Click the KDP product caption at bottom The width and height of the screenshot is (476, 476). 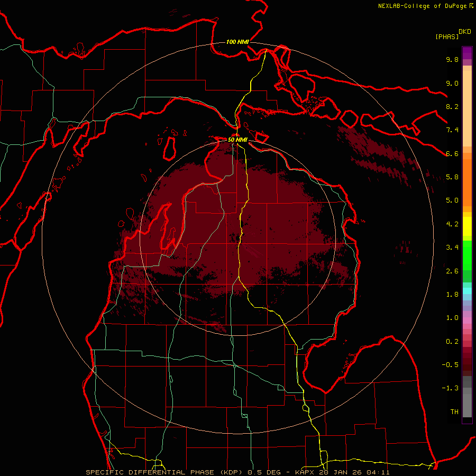(237, 472)
